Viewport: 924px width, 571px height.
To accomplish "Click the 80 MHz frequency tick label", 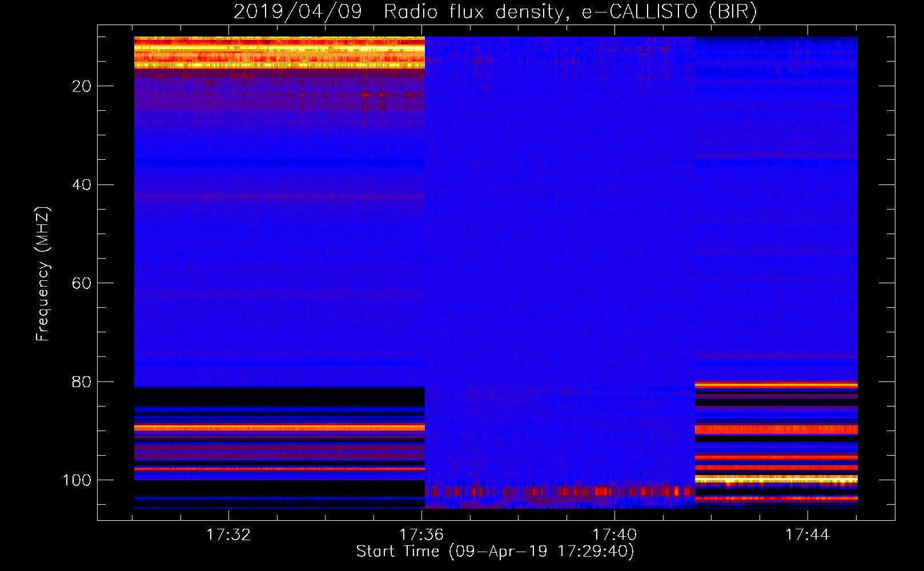I will (x=82, y=382).
